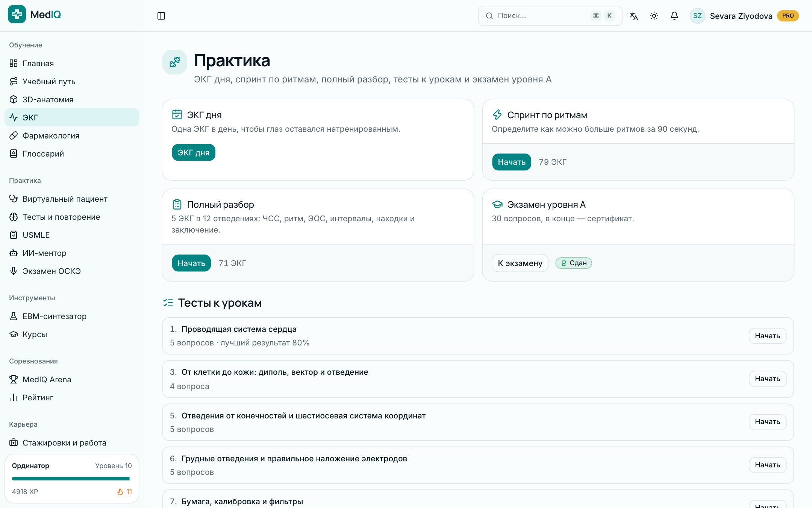Start test Грудные отведения
The image size is (812, 508).
click(767, 465)
